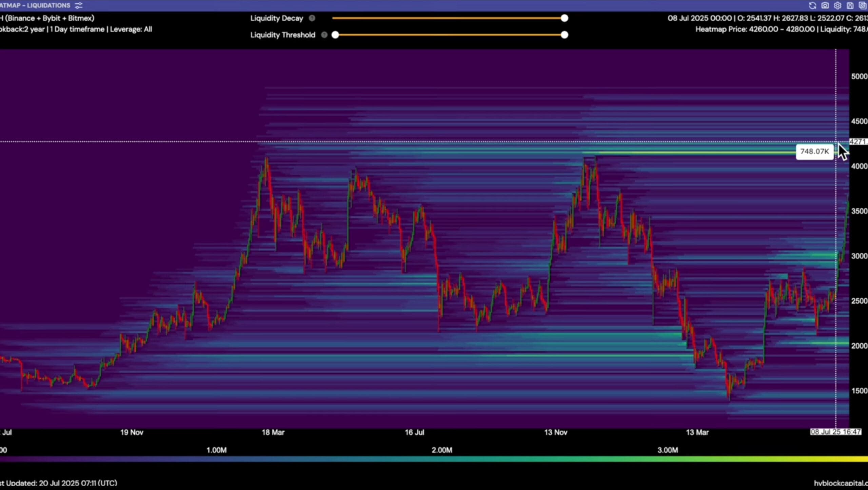Click the duplicate/pop-out panel icon
The image size is (868, 490).
863,5
